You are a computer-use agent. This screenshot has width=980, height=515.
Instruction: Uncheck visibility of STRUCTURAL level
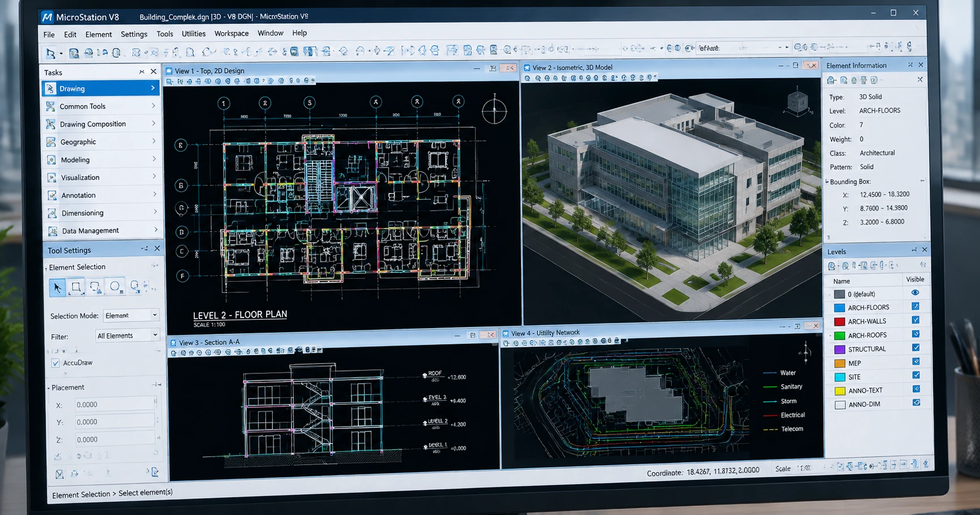coord(916,348)
